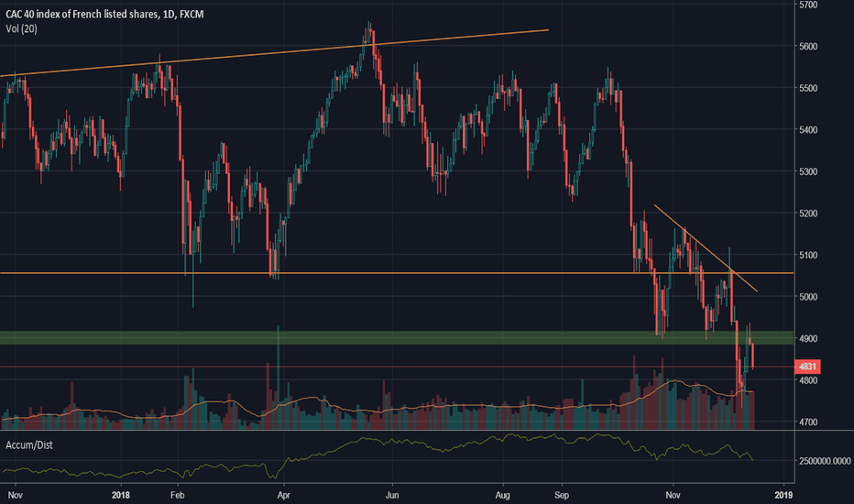Click the '5600' price axis label

(x=808, y=47)
